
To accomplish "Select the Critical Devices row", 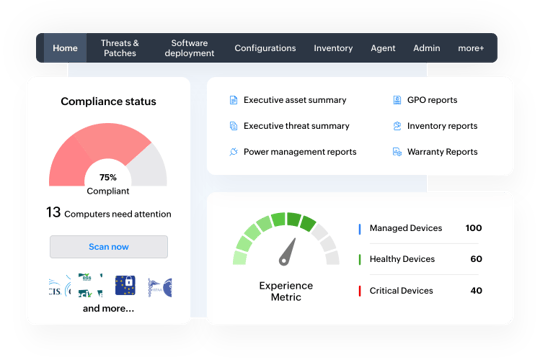I will (x=420, y=291).
